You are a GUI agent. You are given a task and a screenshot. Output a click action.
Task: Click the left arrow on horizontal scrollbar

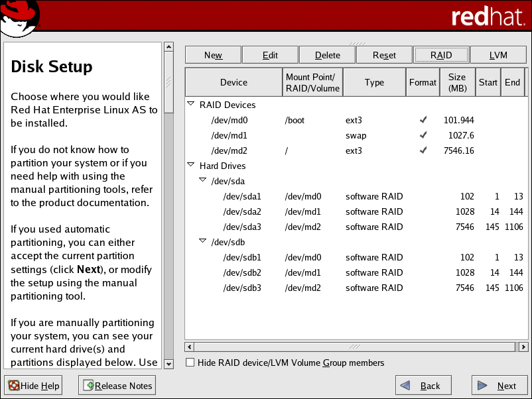pos(188,347)
